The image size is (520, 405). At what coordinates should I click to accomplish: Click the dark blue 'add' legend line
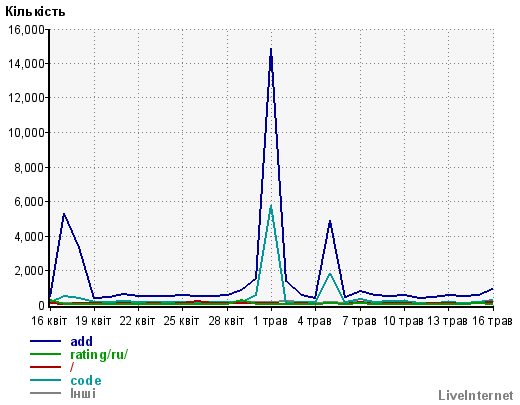(x=45, y=341)
